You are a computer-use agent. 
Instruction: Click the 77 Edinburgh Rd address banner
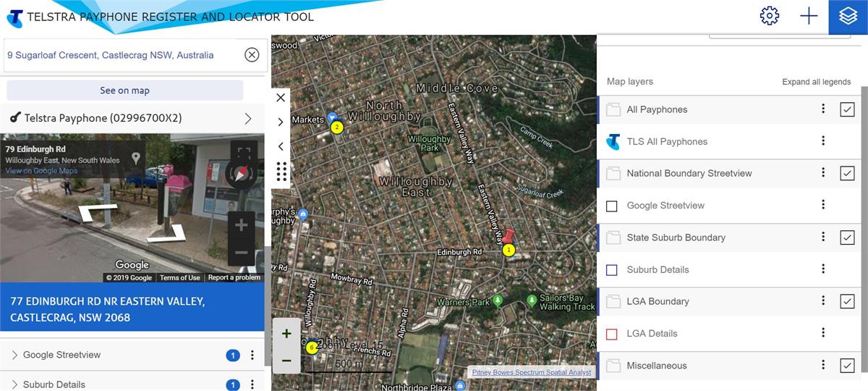(x=132, y=307)
